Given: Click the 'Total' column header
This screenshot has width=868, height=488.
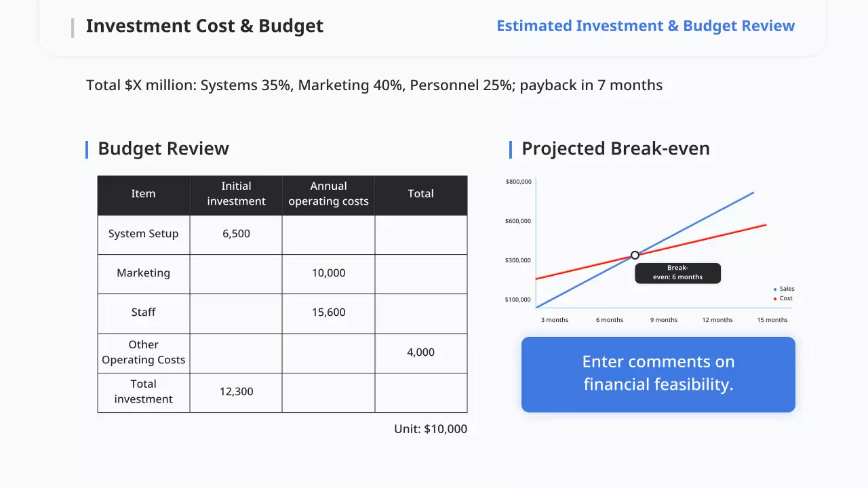Looking at the screenshot, I should click(x=420, y=194).
